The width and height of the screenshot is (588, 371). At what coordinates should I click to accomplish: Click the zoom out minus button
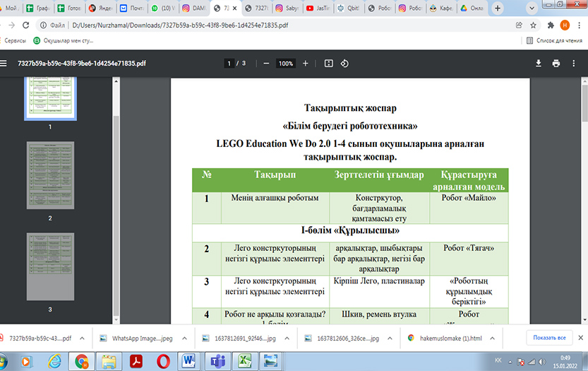(266, 63)
